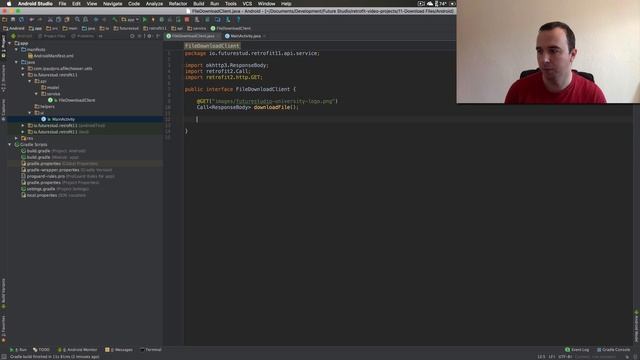Viewport: 640px width, 360px height.
Task: Select the model package in tree
Action: (50, 87)
